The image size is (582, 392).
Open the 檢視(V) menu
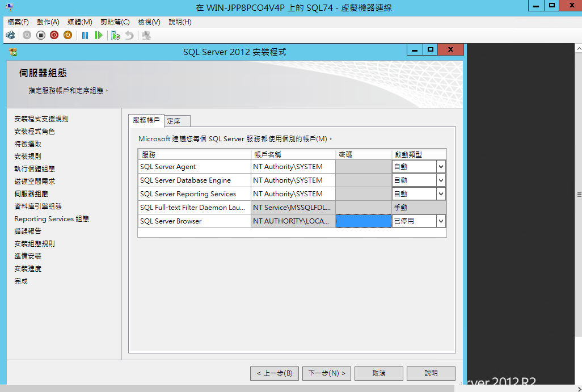(149, 22)
